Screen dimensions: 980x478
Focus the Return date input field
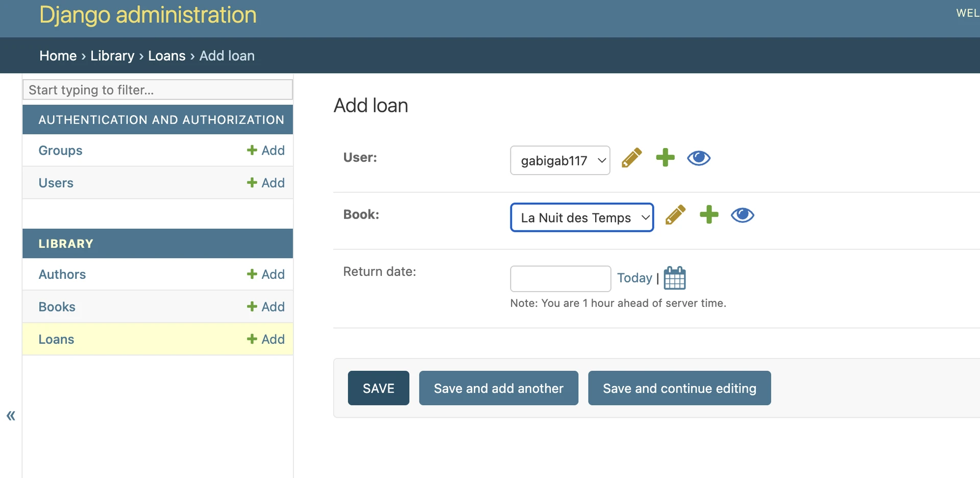pos(560,279)
